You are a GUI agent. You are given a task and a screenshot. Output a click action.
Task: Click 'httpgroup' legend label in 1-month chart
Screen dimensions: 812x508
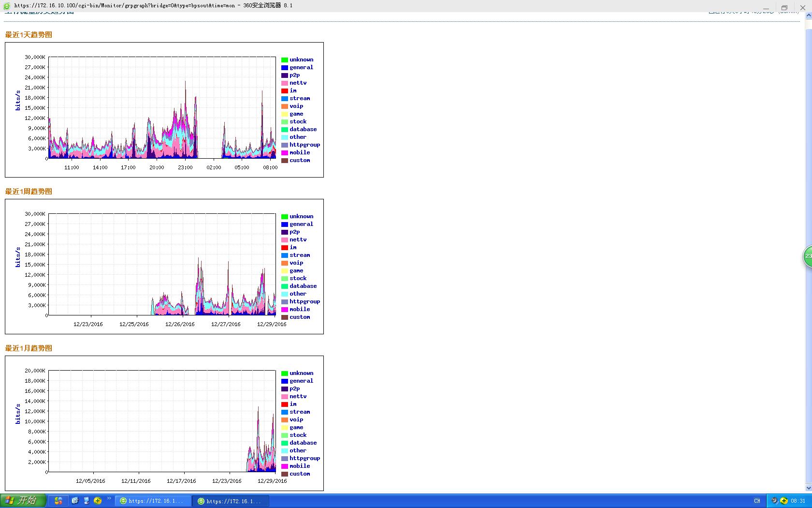(304, 458)
